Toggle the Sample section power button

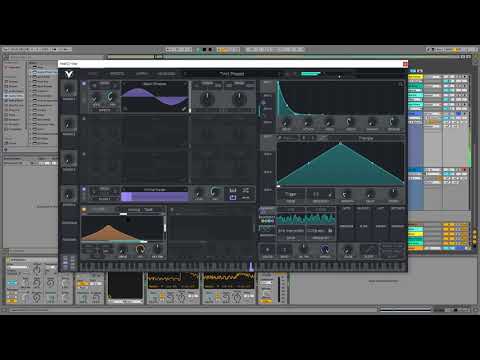(84, 189)
